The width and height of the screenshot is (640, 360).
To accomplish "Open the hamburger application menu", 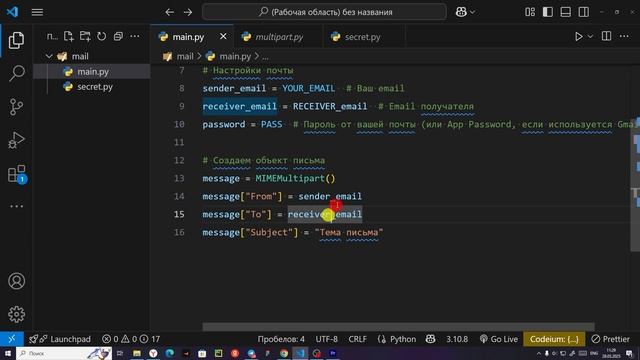I will pos(37,12).
